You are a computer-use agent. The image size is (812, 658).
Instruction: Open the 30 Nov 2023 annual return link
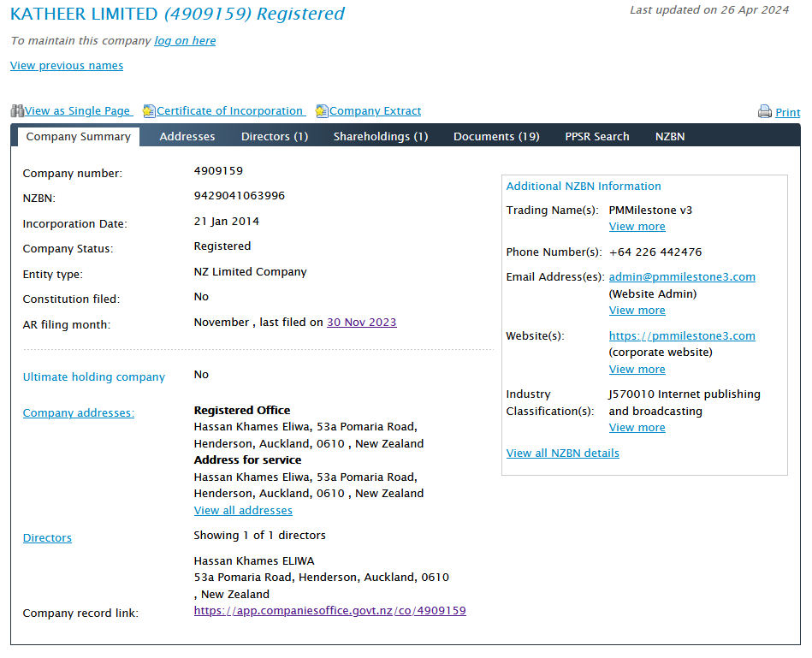361,323
